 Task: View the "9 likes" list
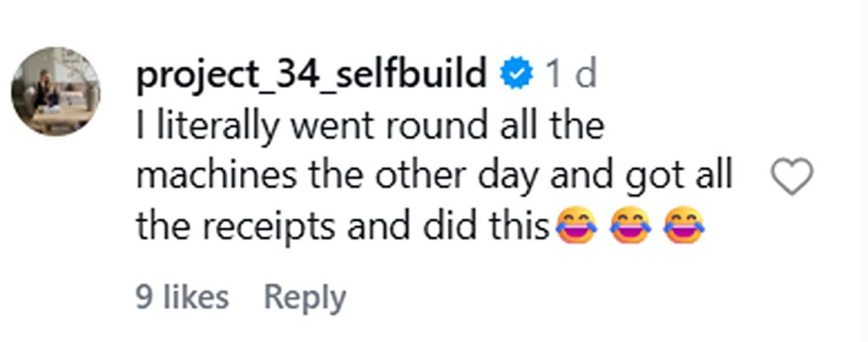[182, 298]
